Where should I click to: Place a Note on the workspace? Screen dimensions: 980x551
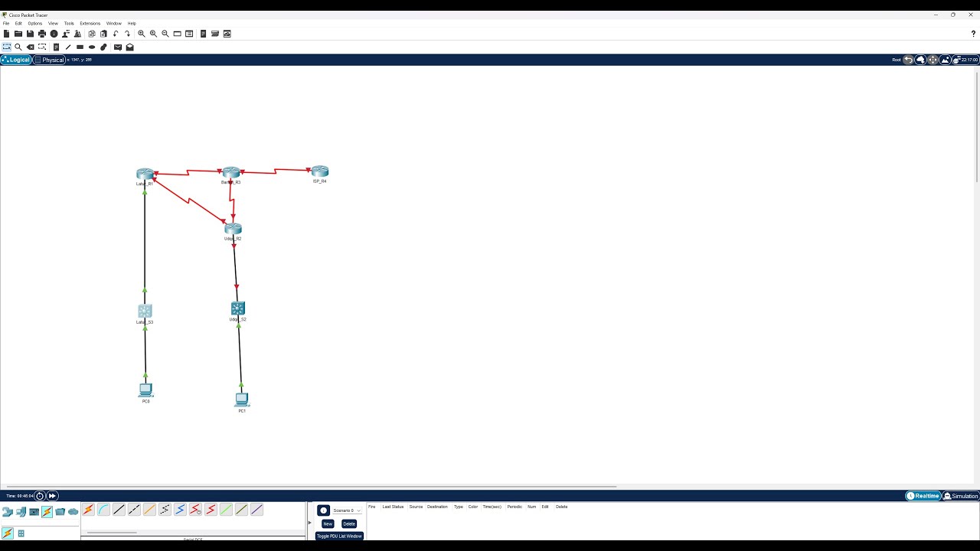tap(56, 47)
